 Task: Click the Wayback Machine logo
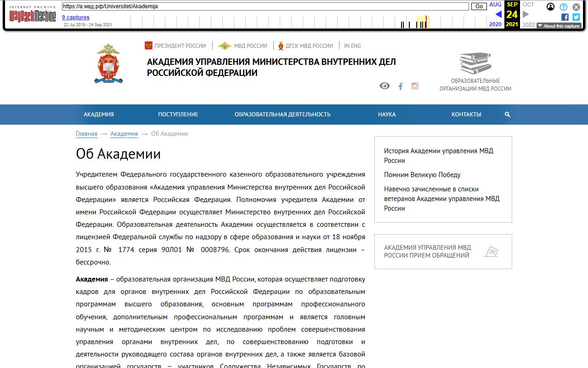point(33,15)
